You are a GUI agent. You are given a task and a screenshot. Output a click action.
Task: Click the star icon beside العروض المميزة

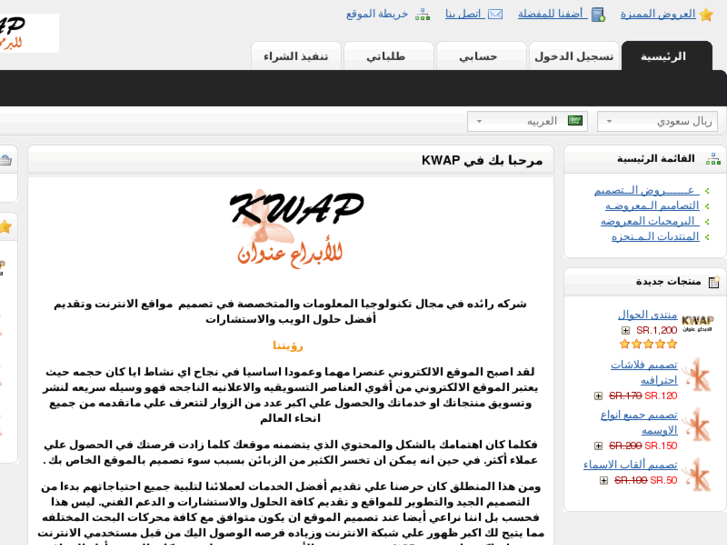click(x=707, y=14)
